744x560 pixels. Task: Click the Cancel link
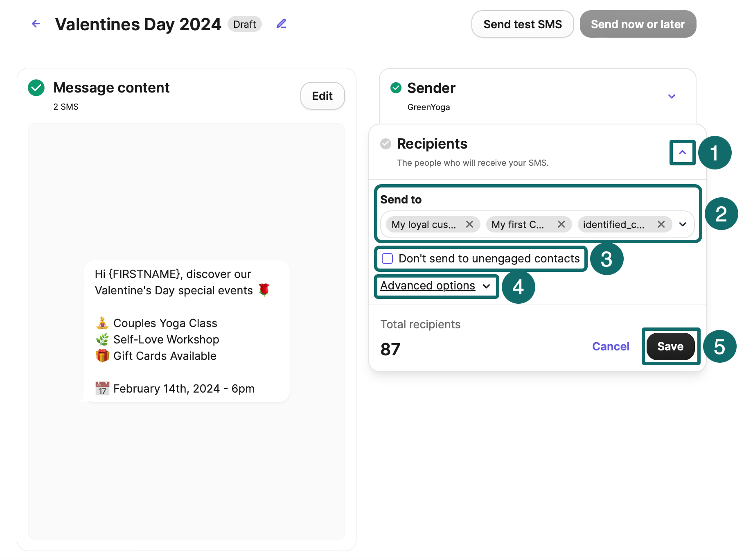pos(611,346)
